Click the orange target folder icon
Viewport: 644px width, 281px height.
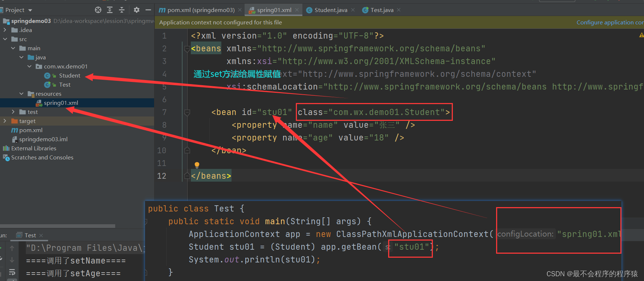15,121
